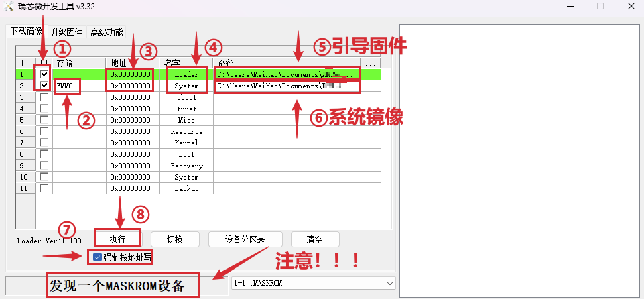Screen dimensions: 644x299
Task: Enable the Recovery row checkbox
Action: pyautogui.click(x=44, y=166)
